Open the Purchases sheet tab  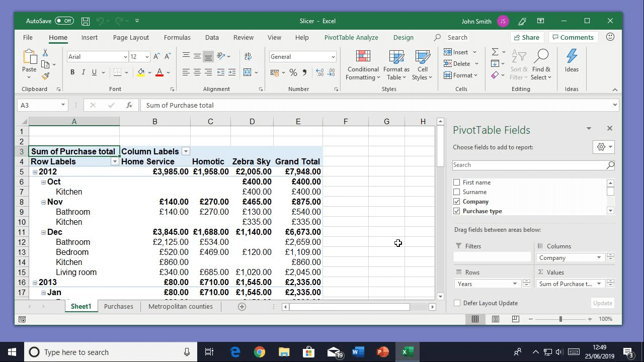point(118,306)
